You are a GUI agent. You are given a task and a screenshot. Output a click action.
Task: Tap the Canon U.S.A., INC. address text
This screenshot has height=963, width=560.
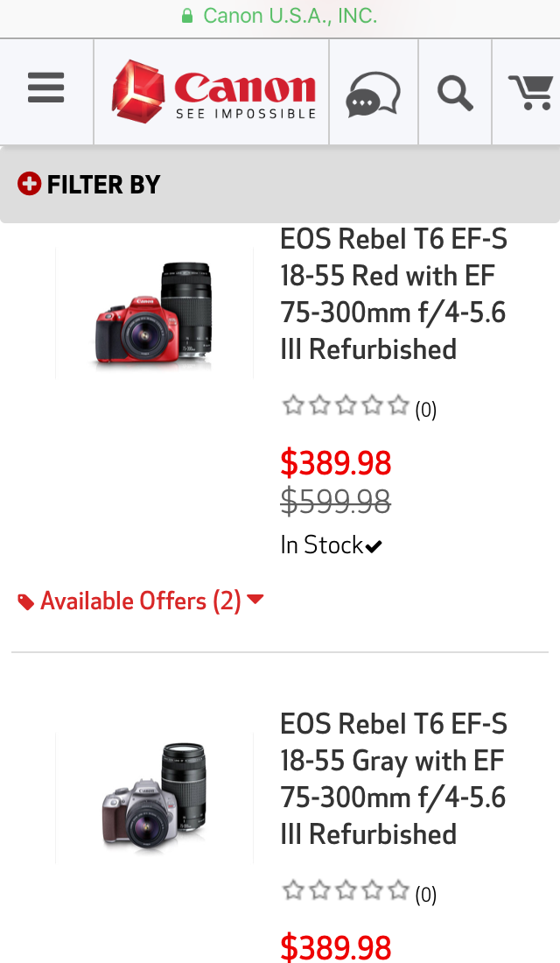click(290, 16)
